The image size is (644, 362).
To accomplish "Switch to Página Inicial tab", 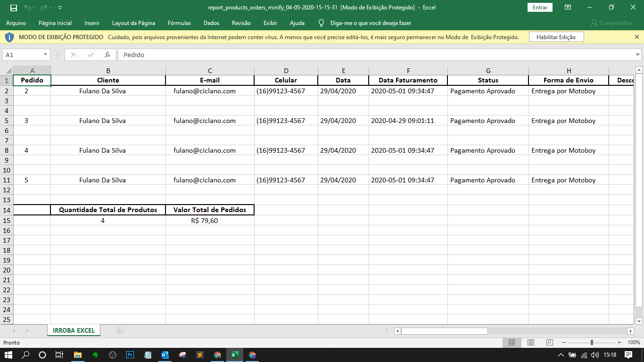I will pyautogui.click(x=55, y=23).
